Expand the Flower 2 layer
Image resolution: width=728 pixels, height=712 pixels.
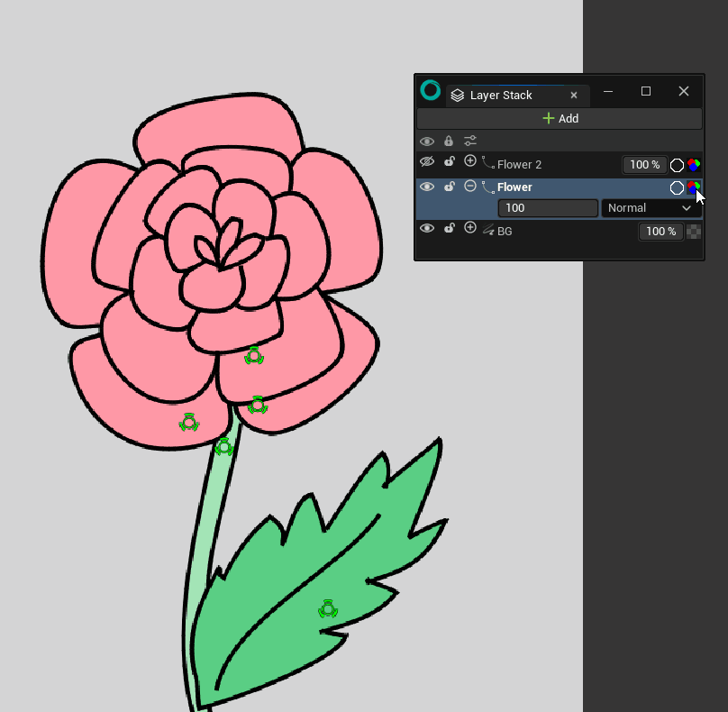pos(469,164)
